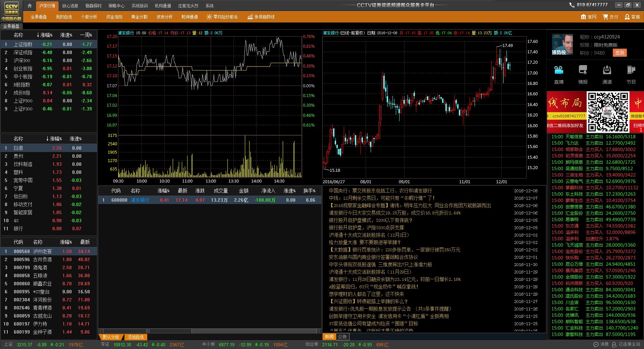Sort sector list by 涨速% header
Image resolution: width=644 pixels, height=349 pixels.
click(75, 139)
